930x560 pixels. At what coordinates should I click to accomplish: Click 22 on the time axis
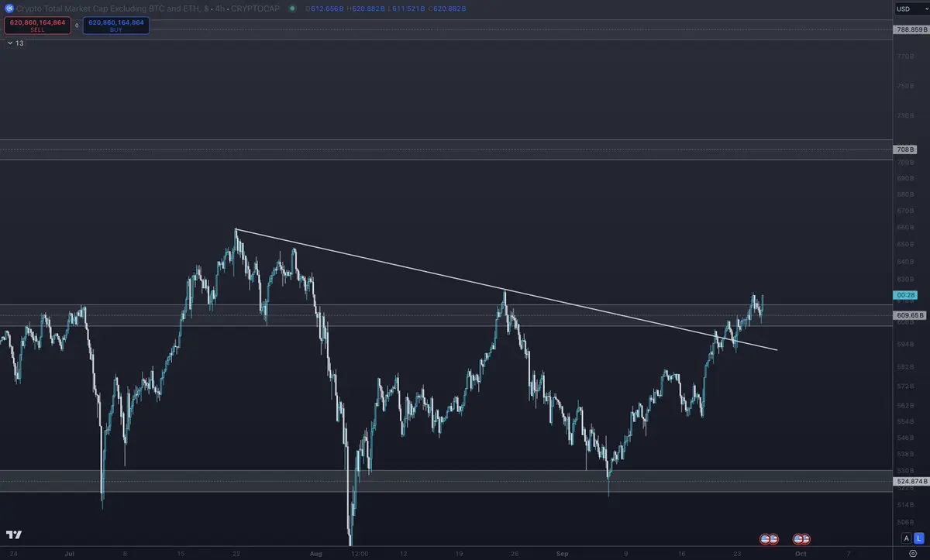point(236,554)
